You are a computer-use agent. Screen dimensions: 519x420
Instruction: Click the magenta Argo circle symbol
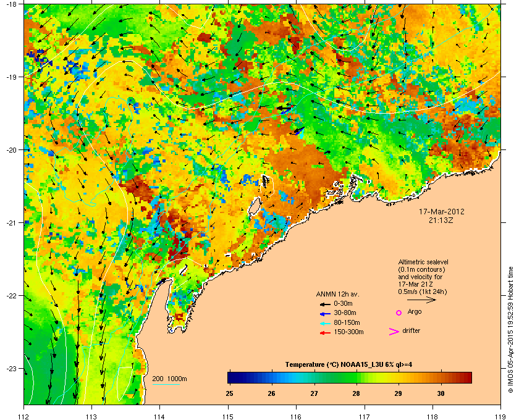(399, 313)
